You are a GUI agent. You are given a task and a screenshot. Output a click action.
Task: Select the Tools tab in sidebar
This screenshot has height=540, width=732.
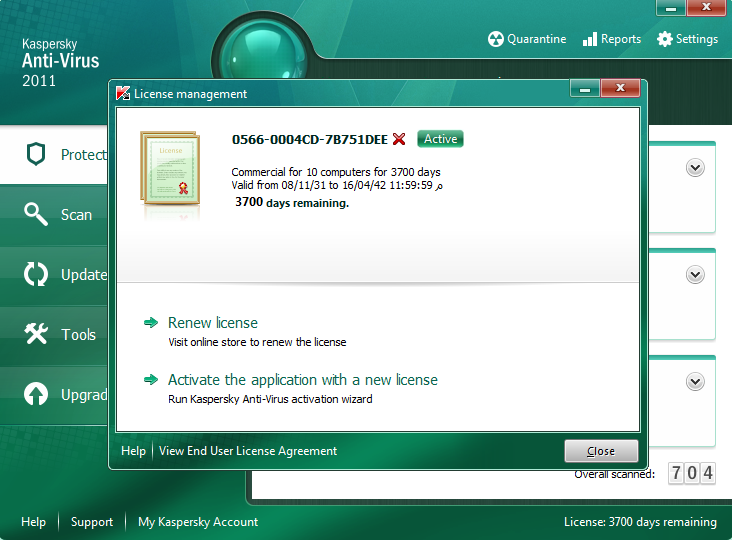54,335
